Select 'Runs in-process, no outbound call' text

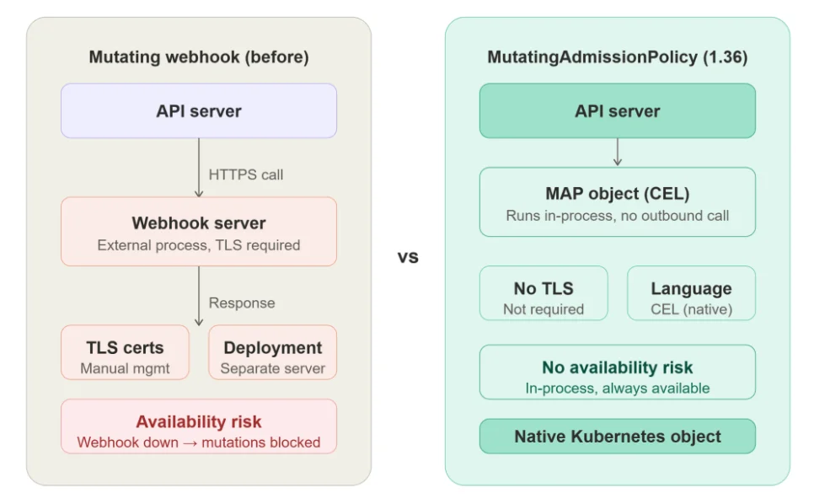(618, 216)
